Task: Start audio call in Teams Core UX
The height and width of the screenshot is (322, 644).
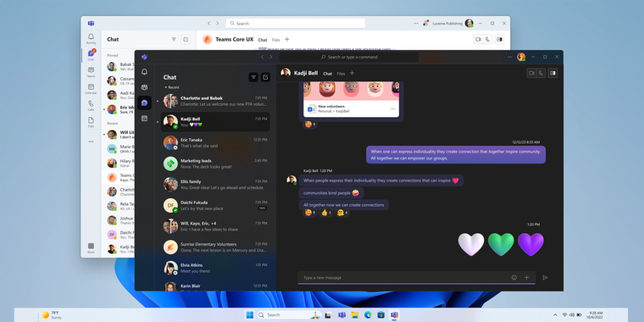Action: click(x=487, y=40)
